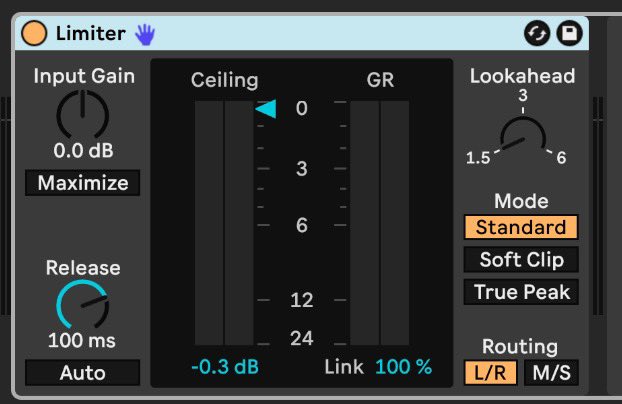Screen dimensions: 622x404
Task: Click the Release label
Action: [x=83, y=268]
